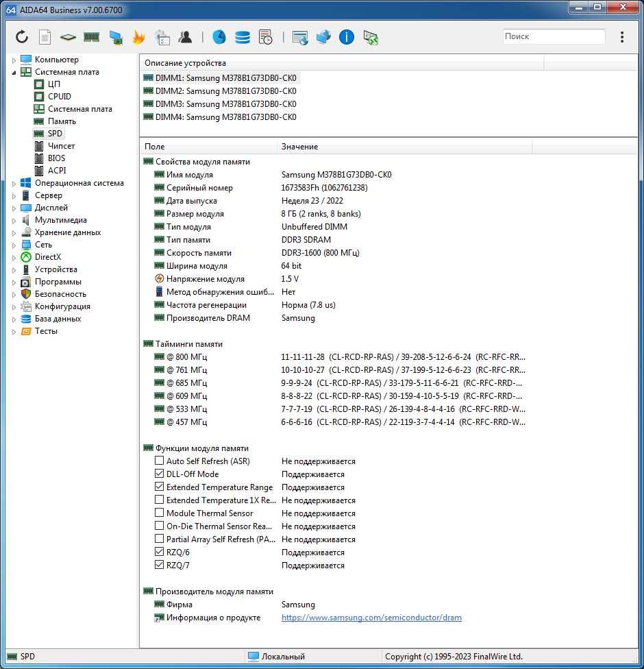Open the three-dot overflow menu
Image resolution: width=644 pixels, height=669 pixels.
(x=622, y=37)
